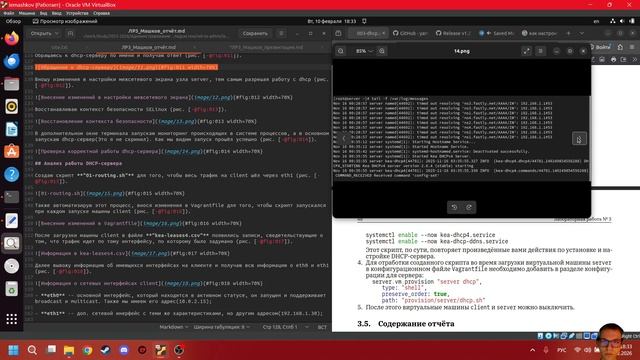The image size is (640, 360).
Task: Expand the Открыть dropdown arrow
Action: (57, 33)
